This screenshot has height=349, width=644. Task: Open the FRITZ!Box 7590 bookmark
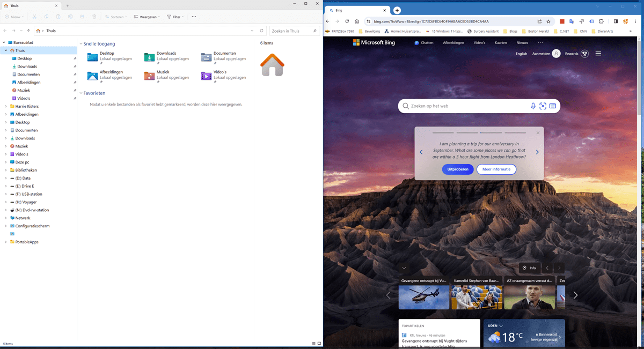click(340, 32)
